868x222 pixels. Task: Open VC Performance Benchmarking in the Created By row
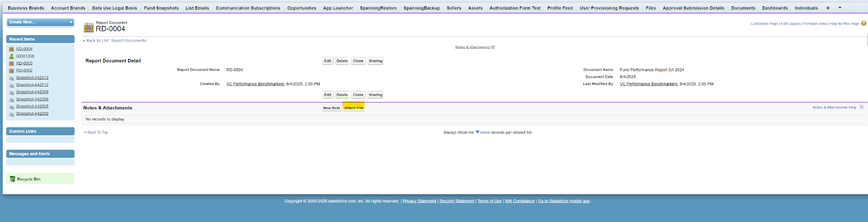256,84
